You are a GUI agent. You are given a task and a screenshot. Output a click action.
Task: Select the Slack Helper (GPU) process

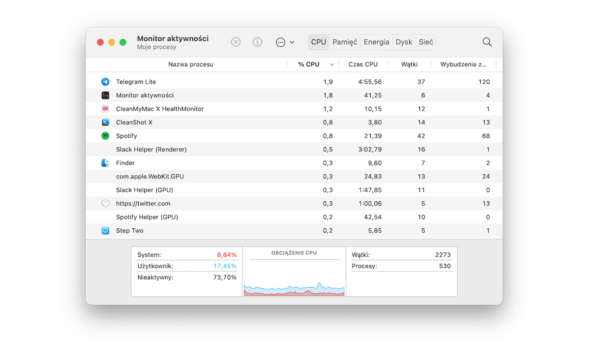point(145,190)
